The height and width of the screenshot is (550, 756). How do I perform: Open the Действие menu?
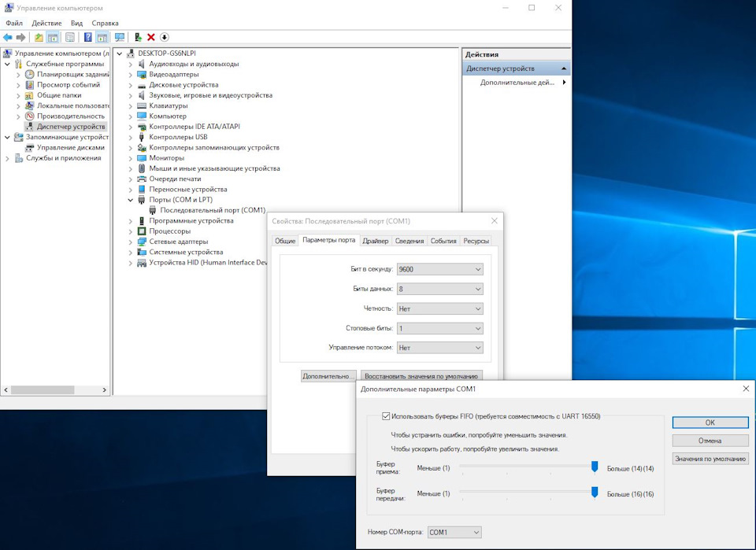pyautogui.click(x=46, y=23)
